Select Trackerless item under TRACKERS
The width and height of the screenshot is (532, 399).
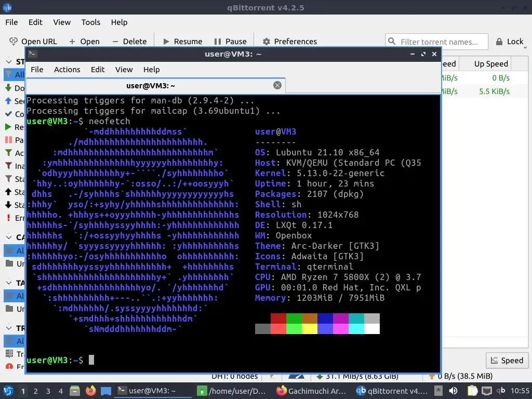coord(14,354)
